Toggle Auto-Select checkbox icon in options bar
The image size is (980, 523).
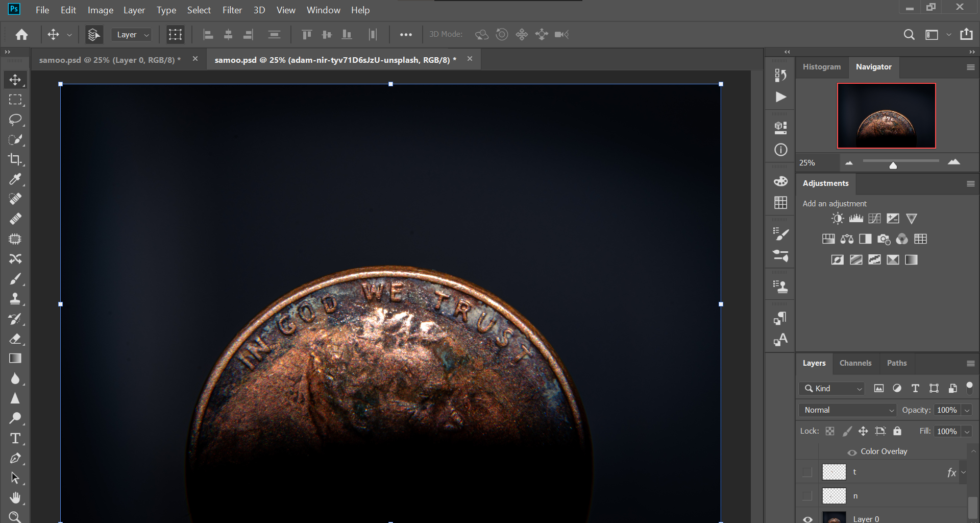tap(93, 34)
